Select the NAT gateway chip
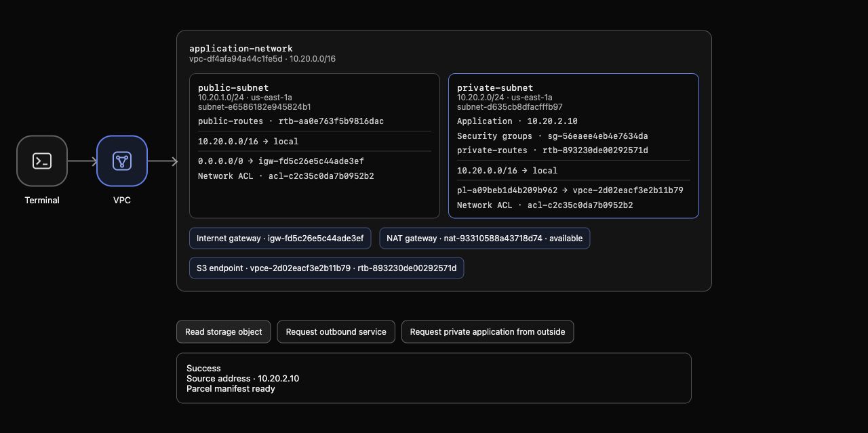This screenshot has height=433, width=868. click(x=485, y=239)
